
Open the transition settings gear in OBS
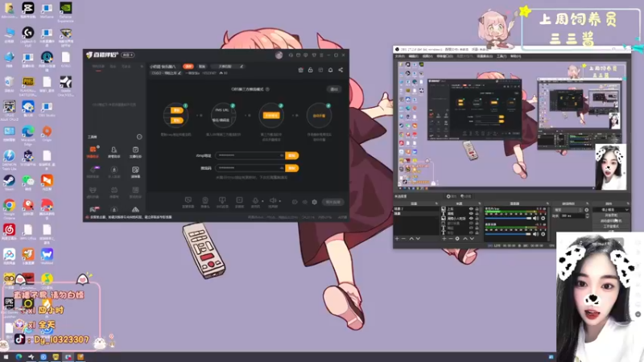[587, 210]
